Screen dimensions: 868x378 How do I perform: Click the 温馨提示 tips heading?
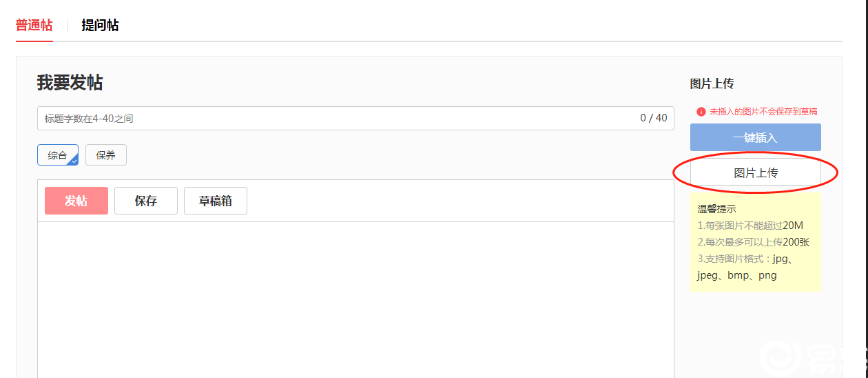point(716,208)
